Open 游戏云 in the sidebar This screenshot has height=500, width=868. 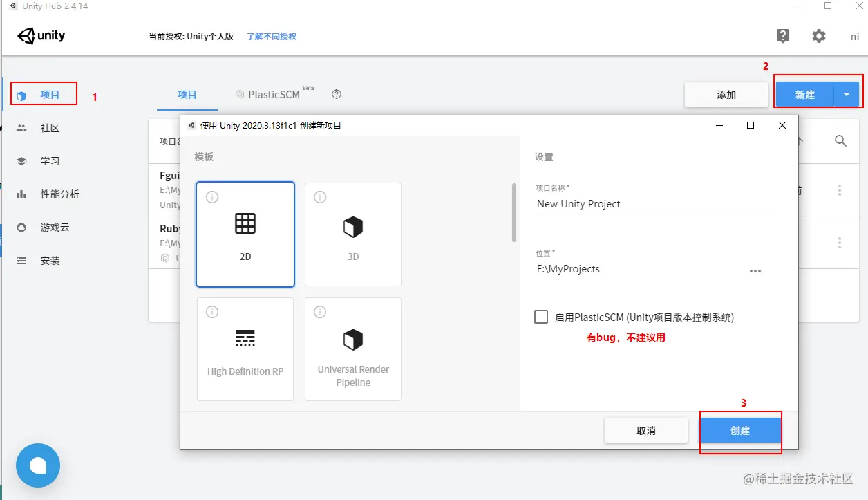pos(55,228)
